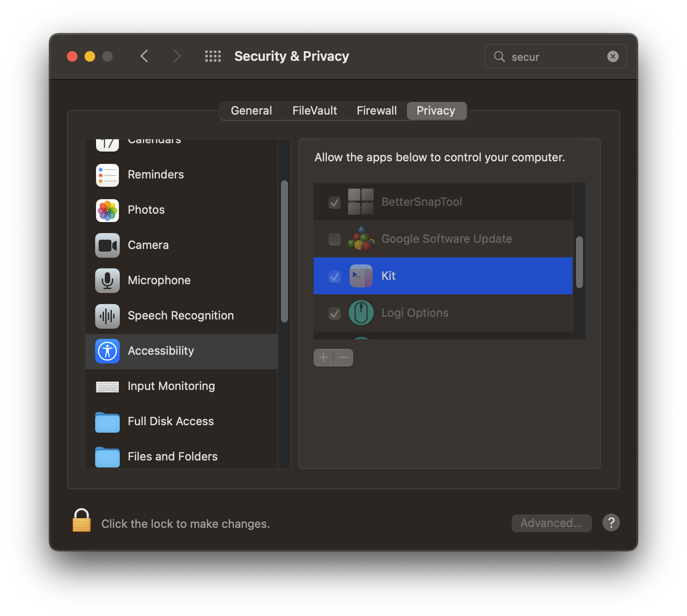687x616 pixels.
Task: Clear the search field text
Action: point(613,56)
